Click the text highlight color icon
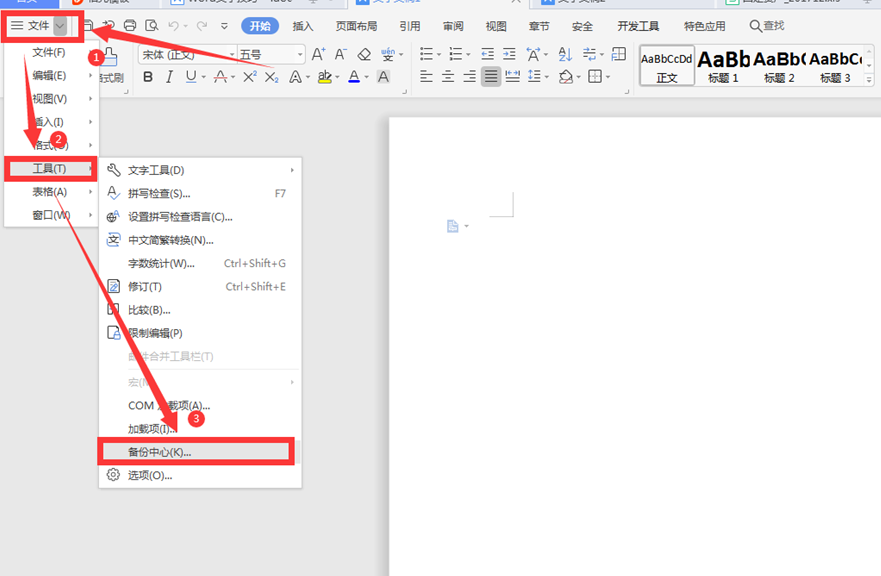This screenshot has height=576, width=881. pyautogui.click(x=324, y=77)
